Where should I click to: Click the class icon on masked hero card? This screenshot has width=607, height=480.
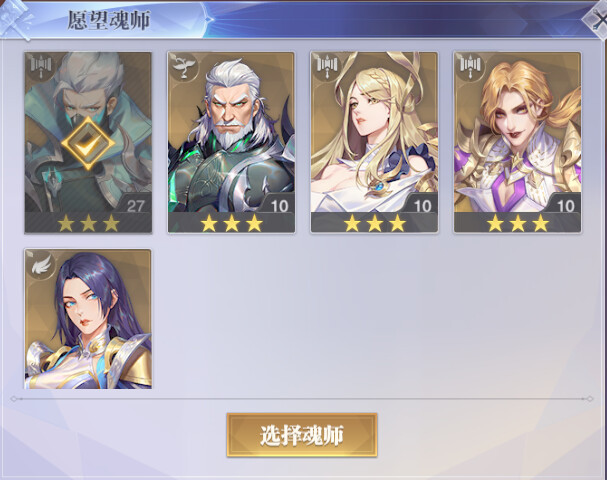tap(41, 65)
